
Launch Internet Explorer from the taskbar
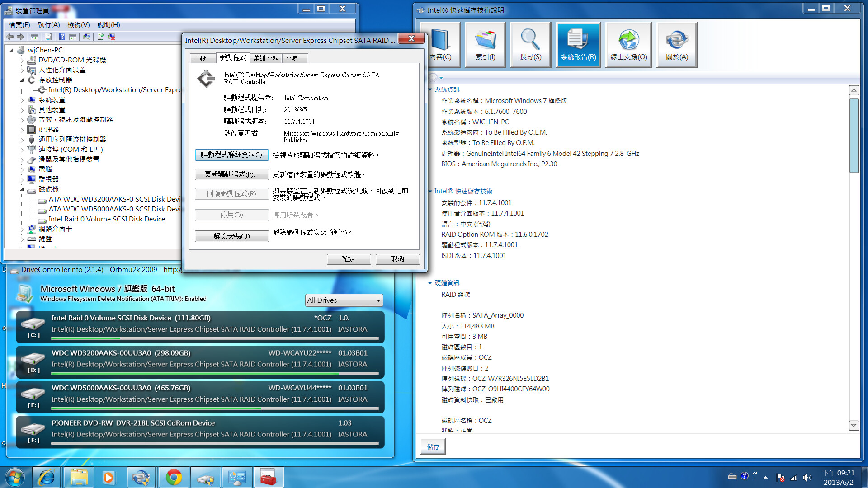pos(47,477)
